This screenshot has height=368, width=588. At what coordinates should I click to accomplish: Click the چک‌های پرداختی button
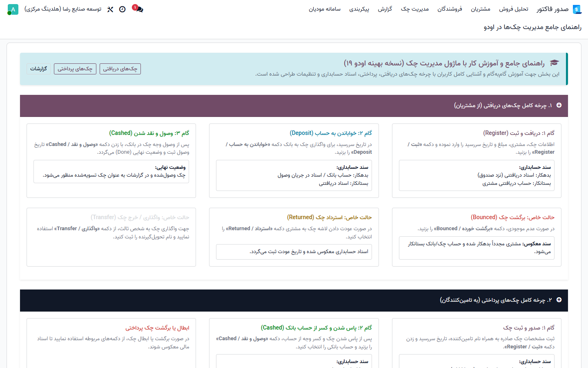pos(75,69)
